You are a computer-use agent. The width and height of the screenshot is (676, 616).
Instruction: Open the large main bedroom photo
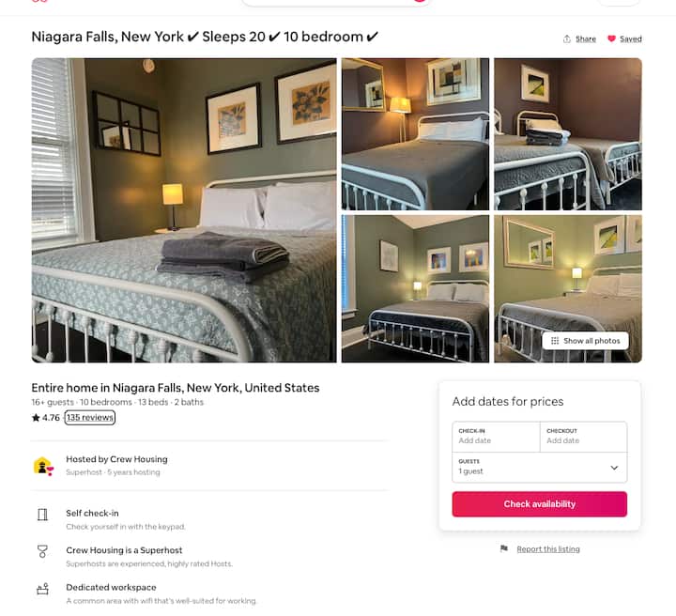tap(184, 210)
